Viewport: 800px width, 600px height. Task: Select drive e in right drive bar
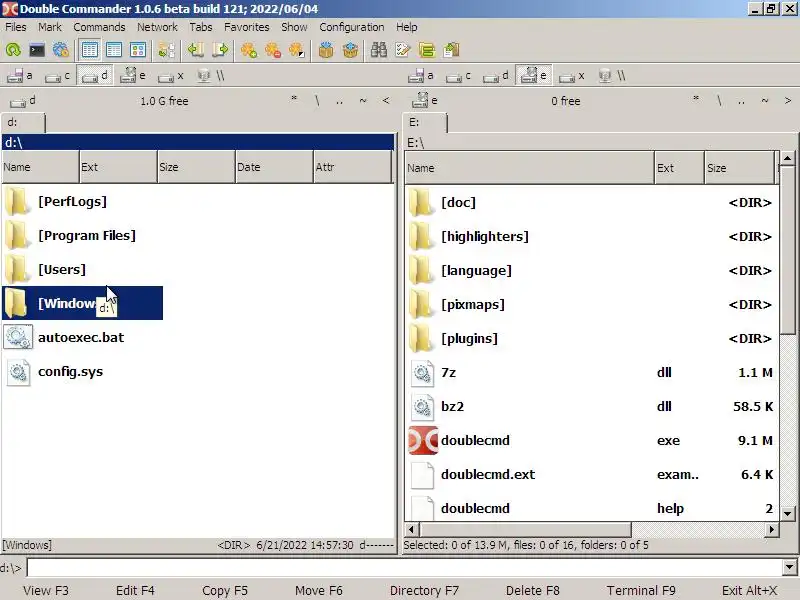click(x=534, y=76)
